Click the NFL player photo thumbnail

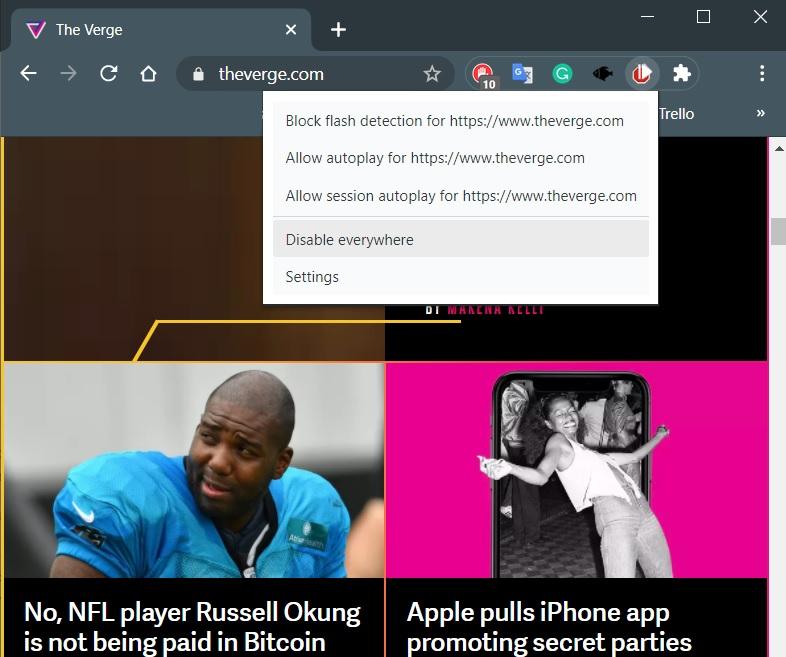pos(194,470)
